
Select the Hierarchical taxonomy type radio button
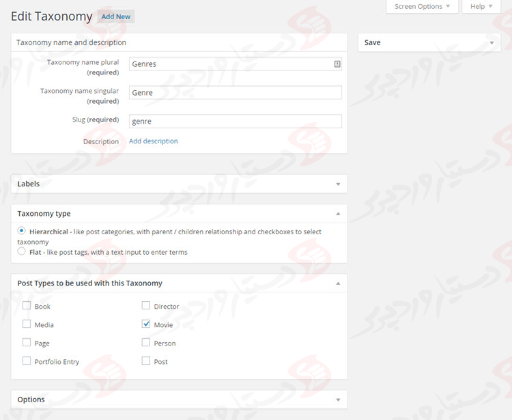22,231
